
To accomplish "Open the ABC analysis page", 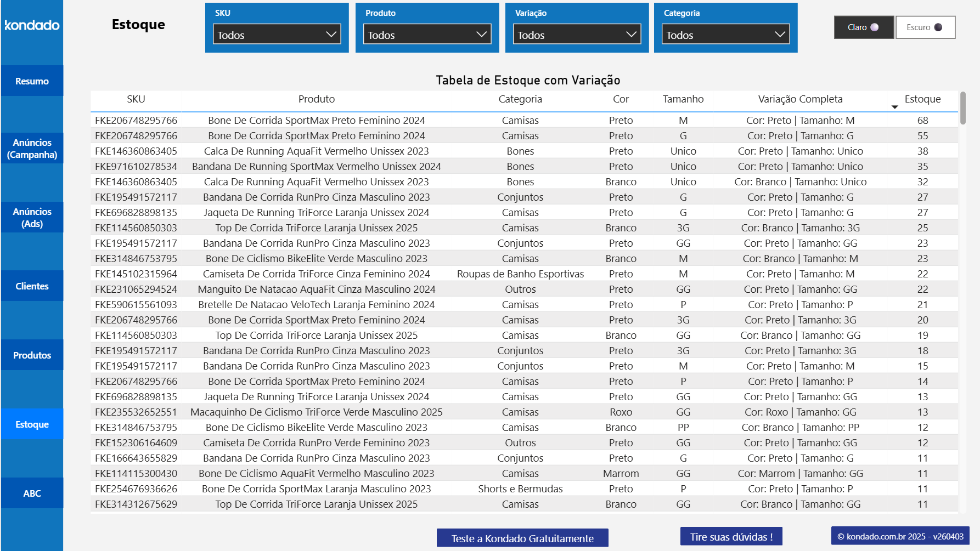I will pyautogui.click(x=31, y=493).
